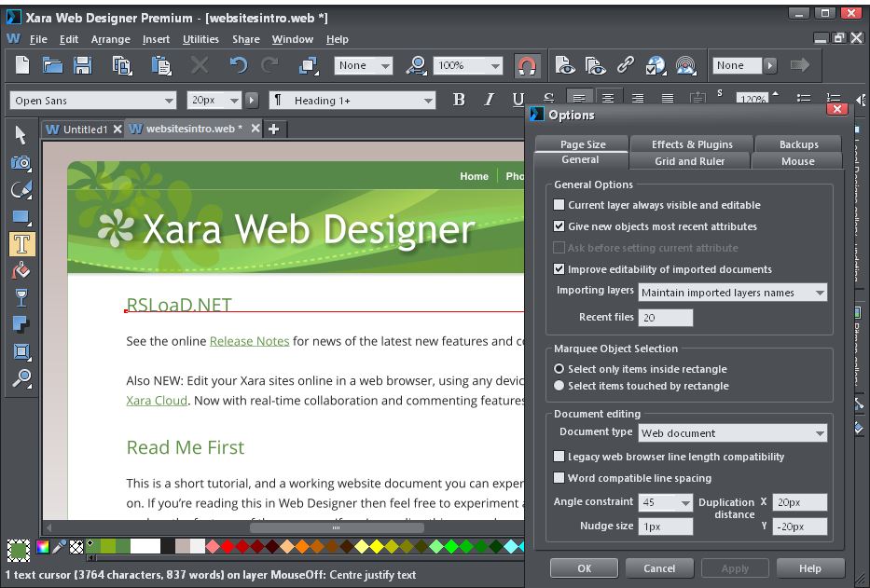Select the Photo camera tool
The image size is (870, 588).
pyautogui.click(x=21, y=162)
